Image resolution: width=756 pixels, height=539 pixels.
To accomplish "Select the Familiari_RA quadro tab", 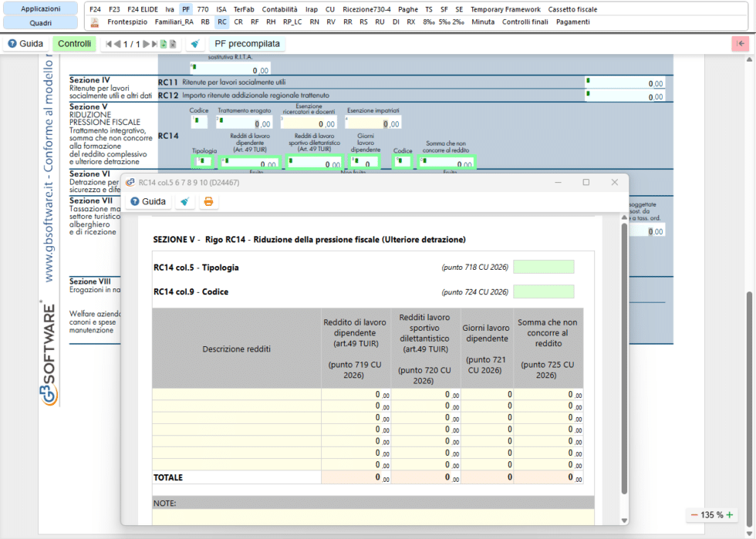I will [174, 22].
